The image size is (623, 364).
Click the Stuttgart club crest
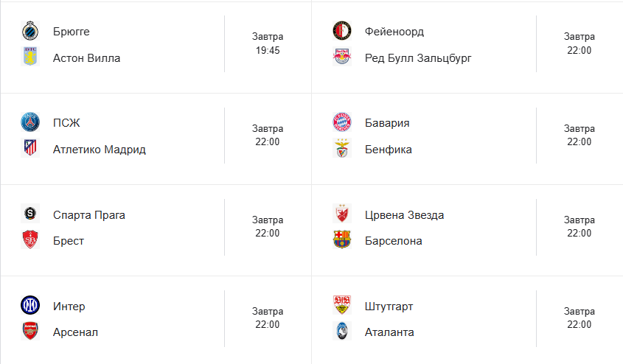pyautogui.click(x=341, y=306)
